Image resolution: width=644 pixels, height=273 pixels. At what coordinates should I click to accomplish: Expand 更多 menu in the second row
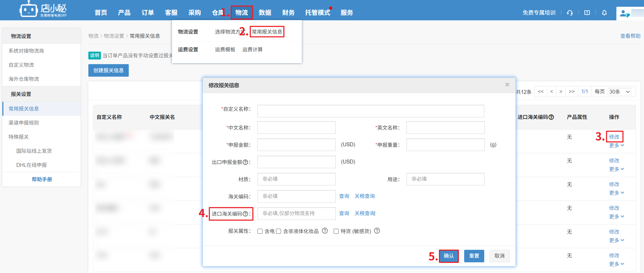(616, 169)
